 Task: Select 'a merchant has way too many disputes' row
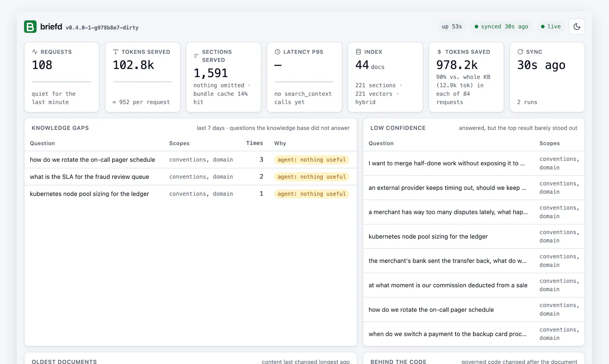(474, 212)
